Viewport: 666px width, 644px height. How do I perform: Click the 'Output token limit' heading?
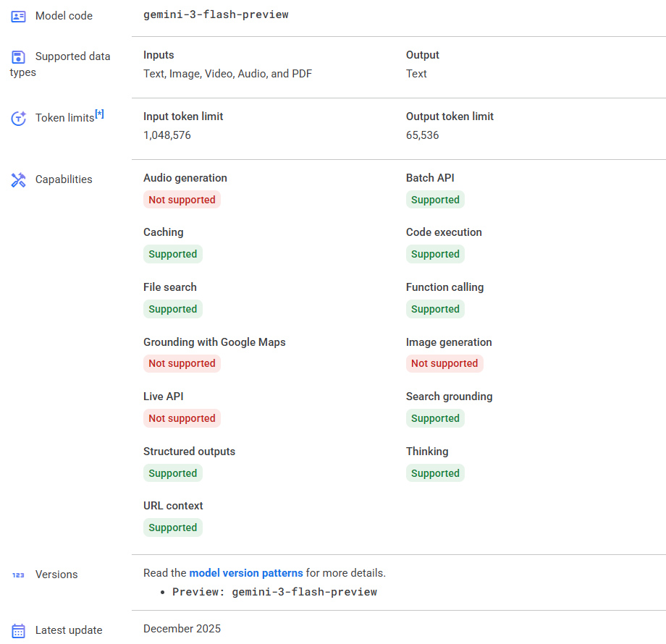[450, 116]
